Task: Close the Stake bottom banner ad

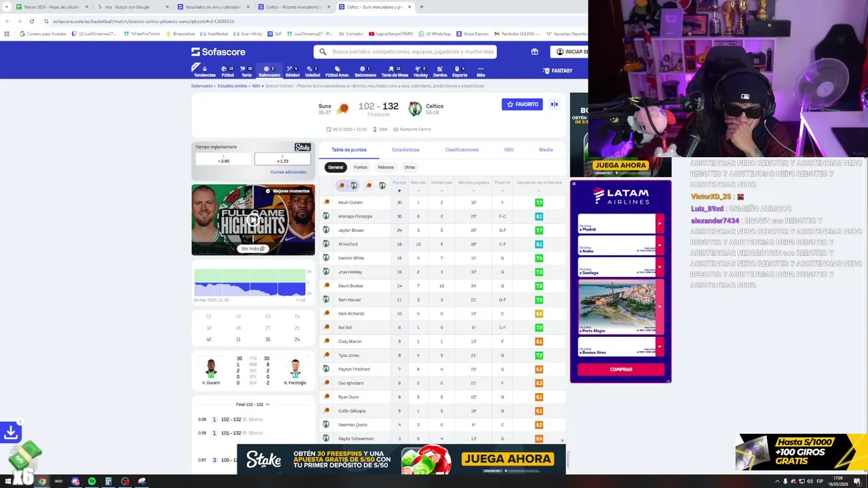Action: point(562,441)
